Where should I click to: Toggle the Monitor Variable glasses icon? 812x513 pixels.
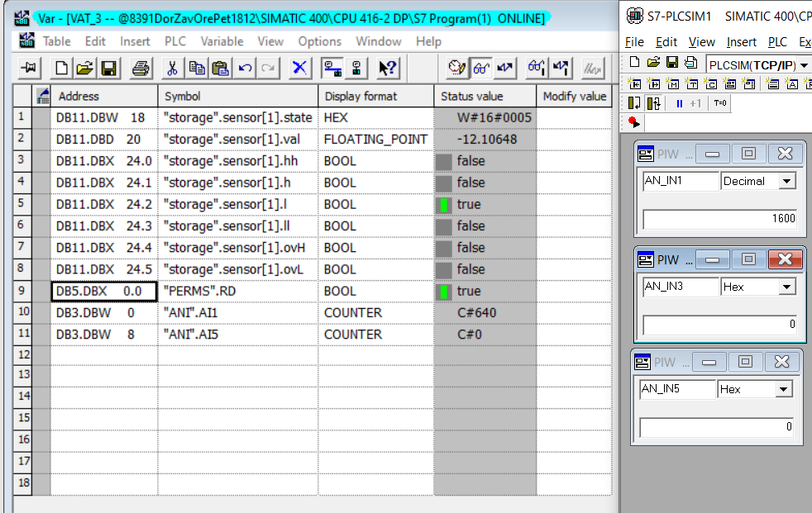(481, 69)
